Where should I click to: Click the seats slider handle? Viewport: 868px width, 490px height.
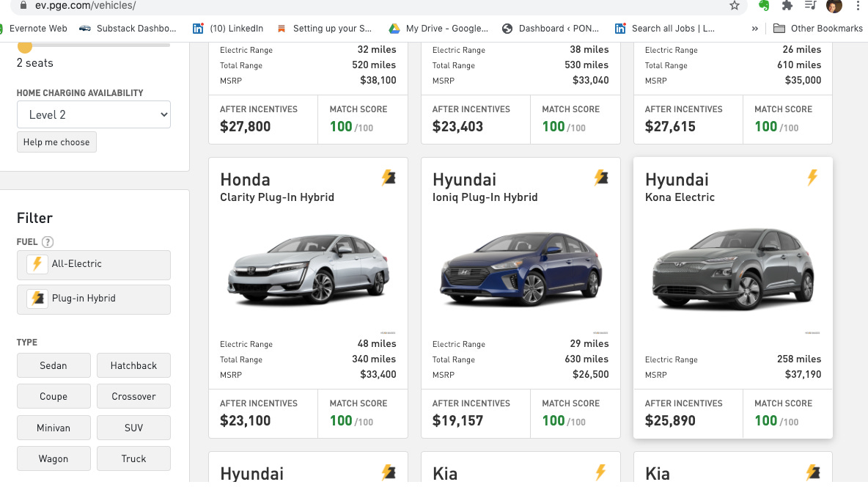(24, 46)
